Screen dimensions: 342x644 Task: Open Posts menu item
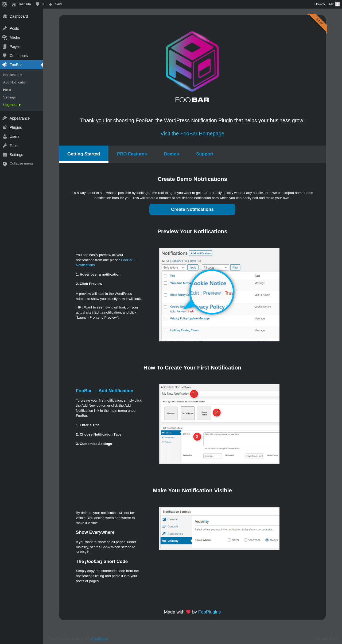pyautogui.click(x=21, y=28)
